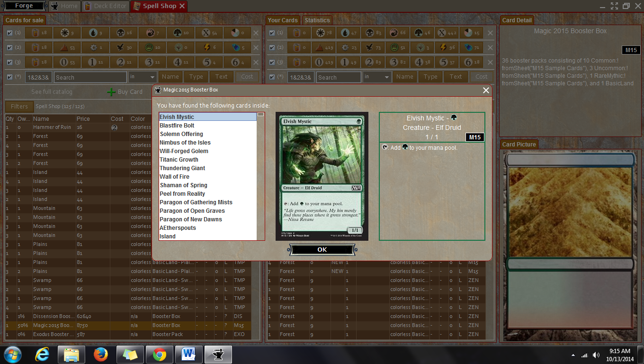Open the 'in' dropdown in Your Cards
Screen dimensions: 644x364
pos(377,77)
